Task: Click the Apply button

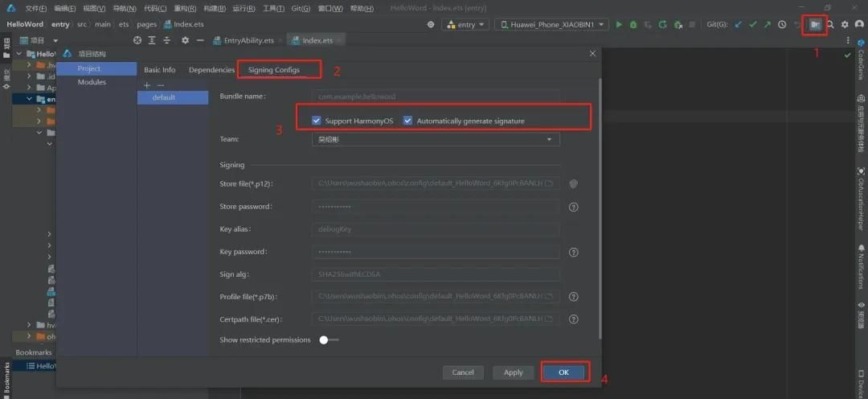Action: point(513,372)
